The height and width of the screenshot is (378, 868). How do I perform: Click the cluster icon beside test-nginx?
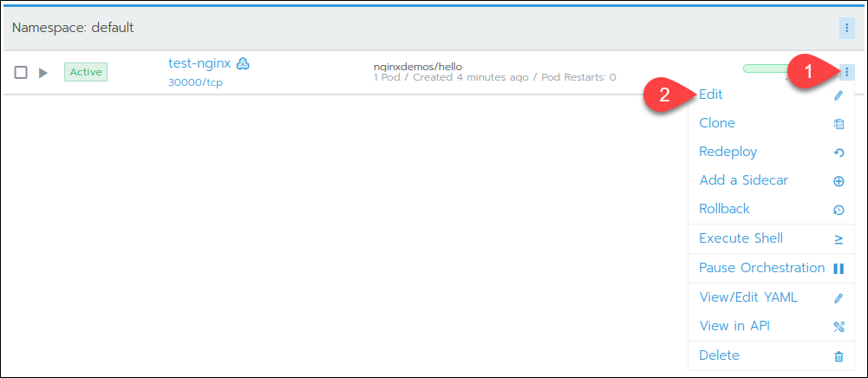point(243,63)
